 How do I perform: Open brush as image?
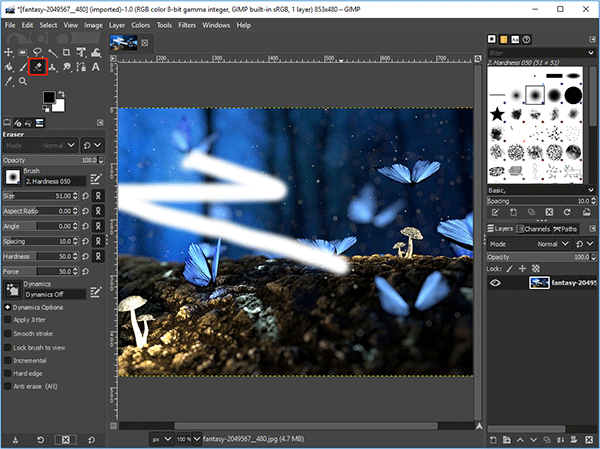pos(586,212)
